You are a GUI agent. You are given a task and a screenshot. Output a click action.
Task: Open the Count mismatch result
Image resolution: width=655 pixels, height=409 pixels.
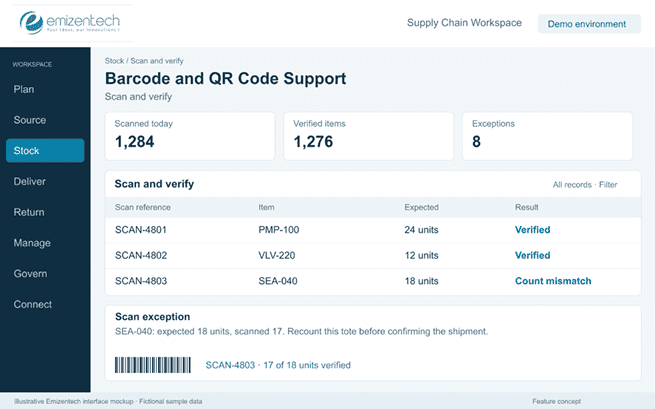(553, 281)
